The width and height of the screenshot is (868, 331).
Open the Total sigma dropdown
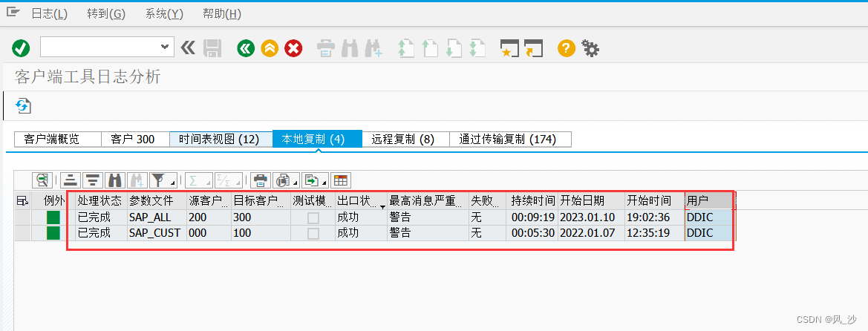pyautogui.click(x=199, y=180)
